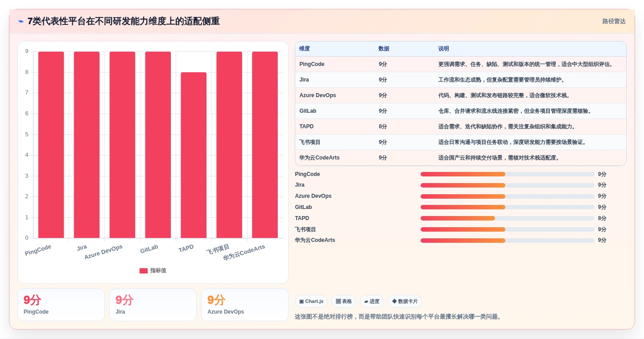Toggle the 指标值 legend swatch
The width and height of the screenshot is (644, 339).
pyautogui.click(x=144, y=270)
